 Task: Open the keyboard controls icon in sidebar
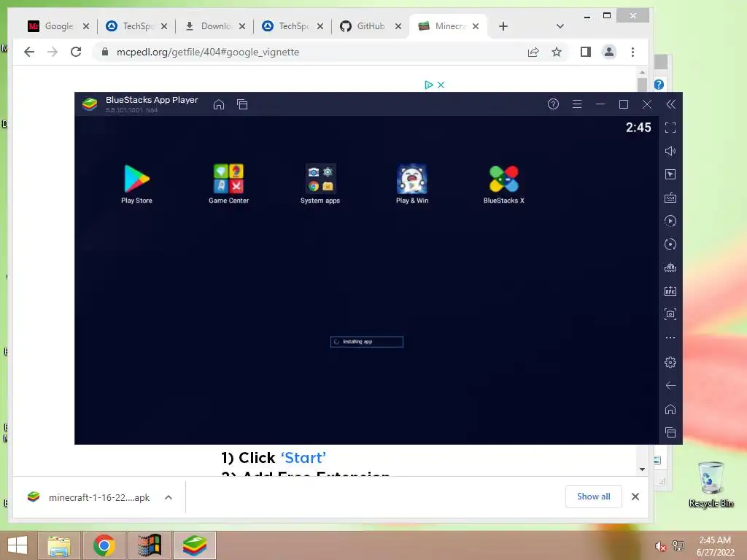tap(670, 198)
